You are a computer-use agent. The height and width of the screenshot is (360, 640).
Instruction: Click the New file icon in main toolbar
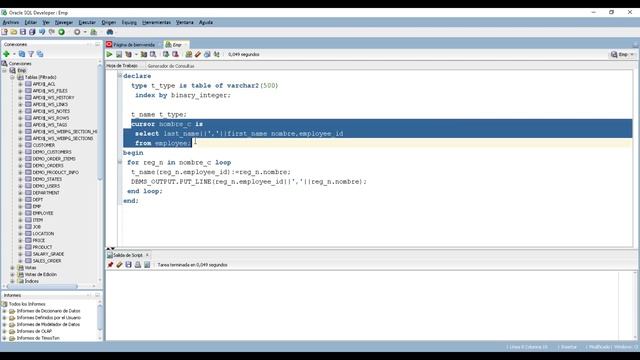click(4, 32)
